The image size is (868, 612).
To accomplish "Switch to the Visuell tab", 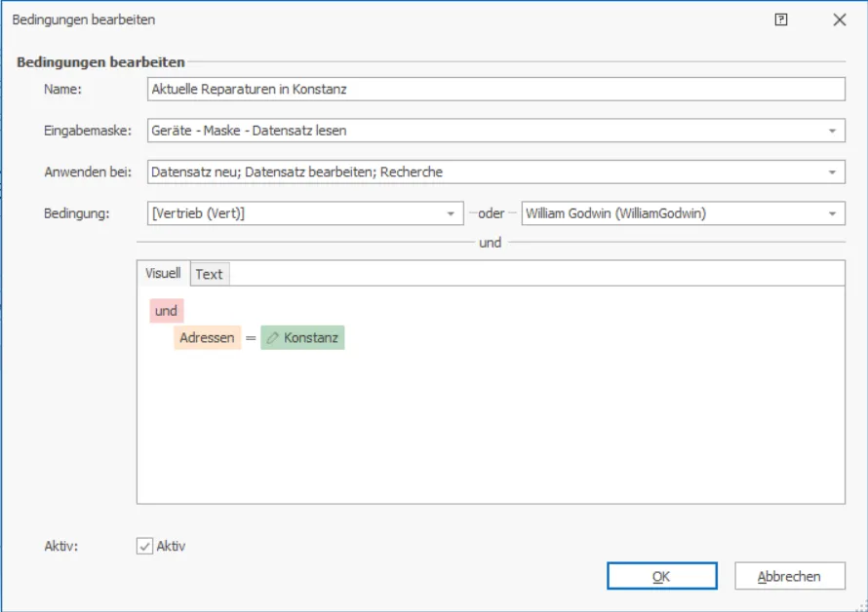I will pyautogui.click(x=163, y=273).
